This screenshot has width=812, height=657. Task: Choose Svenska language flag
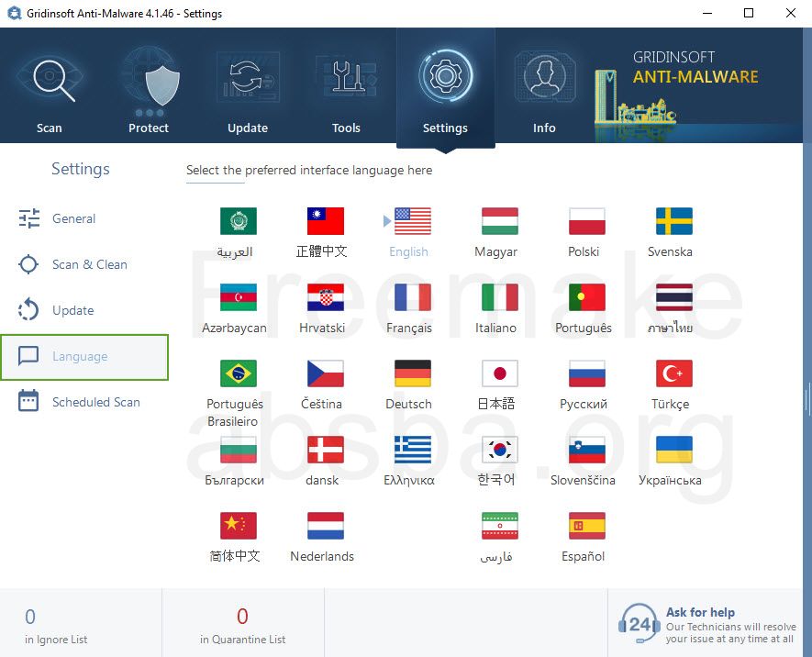pyautogui.click(x=673, y=221)
